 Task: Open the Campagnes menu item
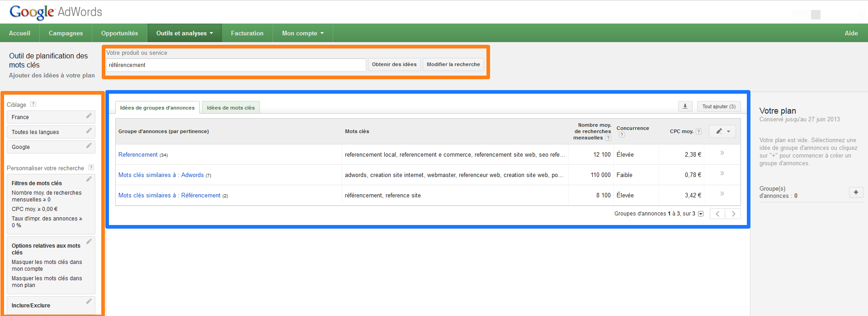tap(66, 33)
